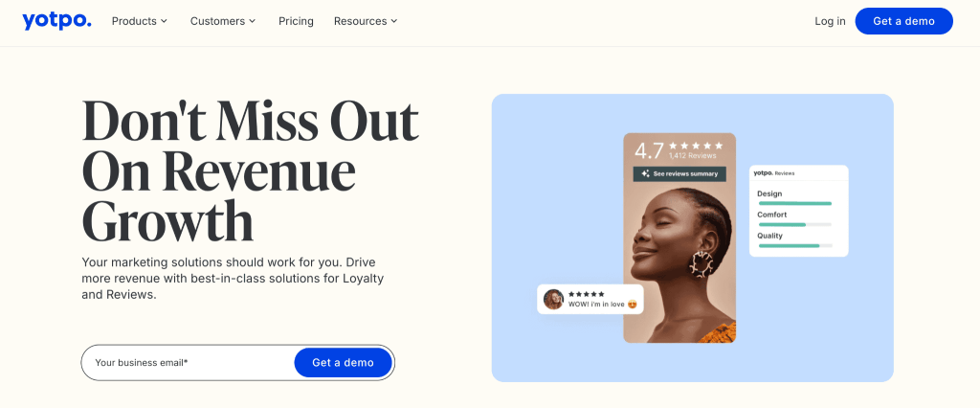Focus the Your business email input field
The height and width of the screenshot is (408, 980).
188,362
